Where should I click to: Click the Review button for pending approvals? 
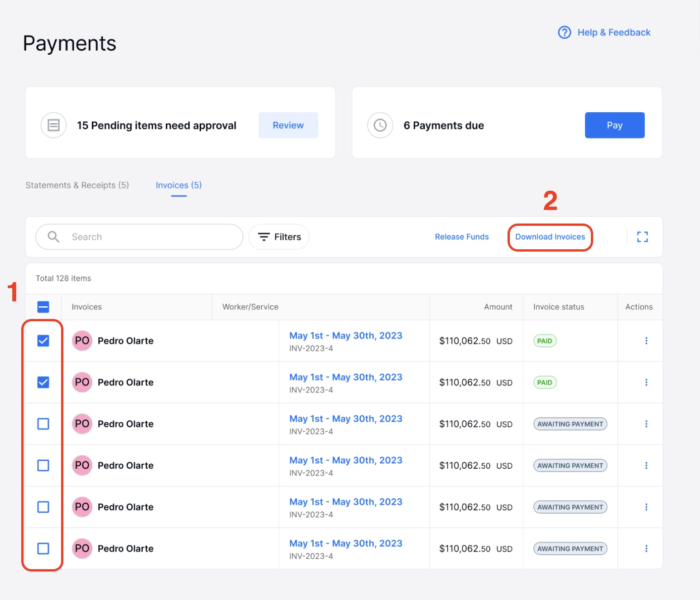[288, 125]
